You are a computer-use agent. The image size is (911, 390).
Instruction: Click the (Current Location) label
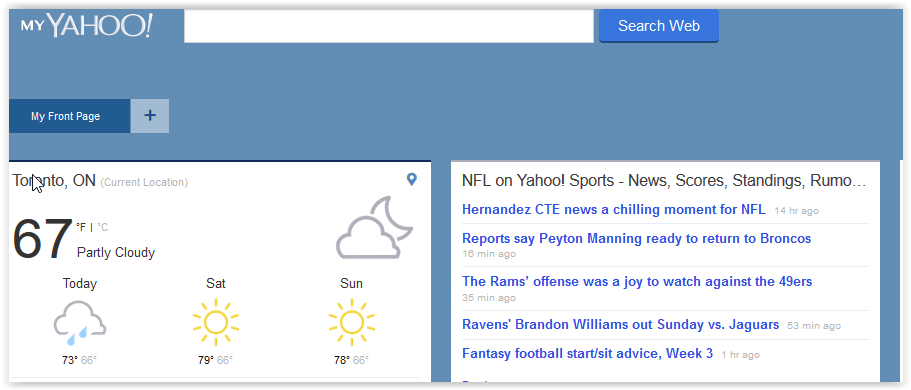[x=144, y=183]
